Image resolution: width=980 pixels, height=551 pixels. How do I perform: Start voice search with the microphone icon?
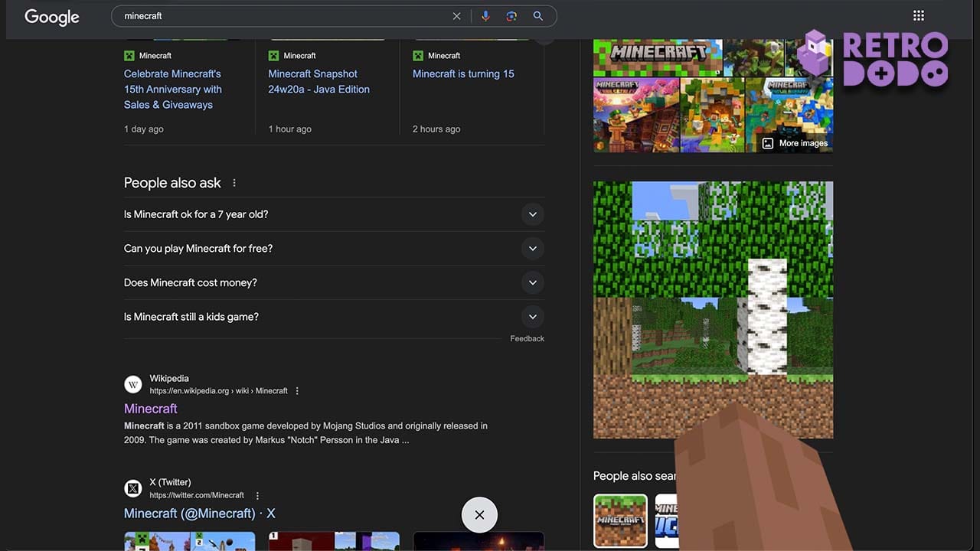click(x=485, y=16)
